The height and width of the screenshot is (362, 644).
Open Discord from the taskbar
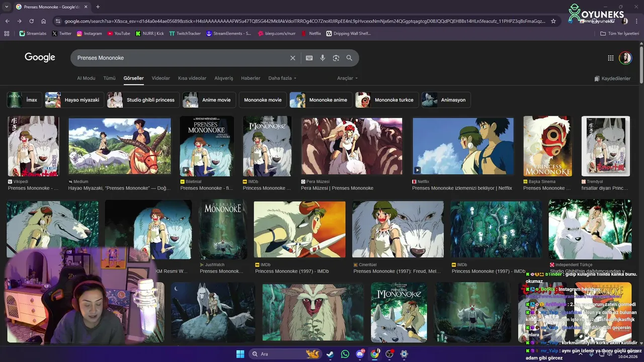click(x=360, y=354)
